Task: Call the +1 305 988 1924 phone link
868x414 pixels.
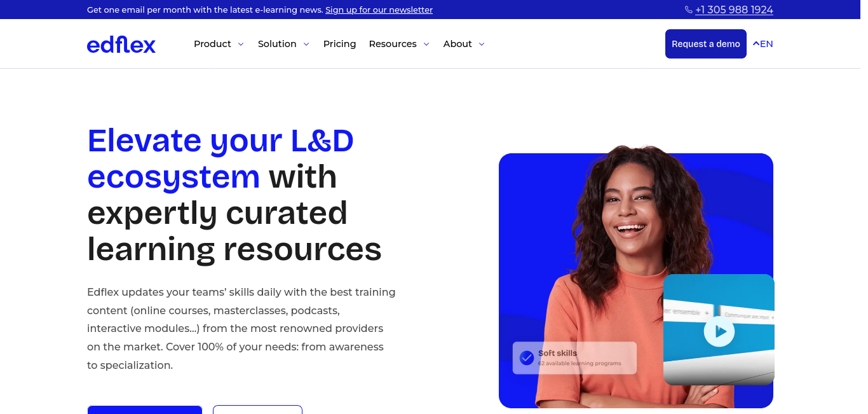Action: click(734, 10)
